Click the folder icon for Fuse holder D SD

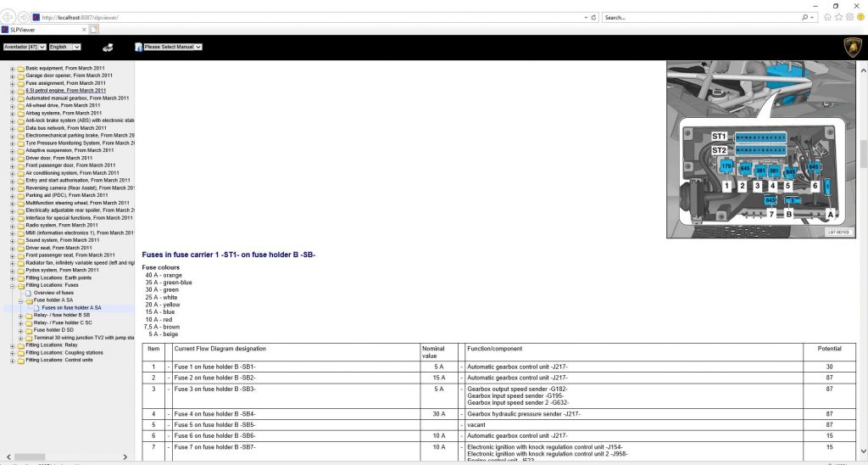[x=29, y=330]
